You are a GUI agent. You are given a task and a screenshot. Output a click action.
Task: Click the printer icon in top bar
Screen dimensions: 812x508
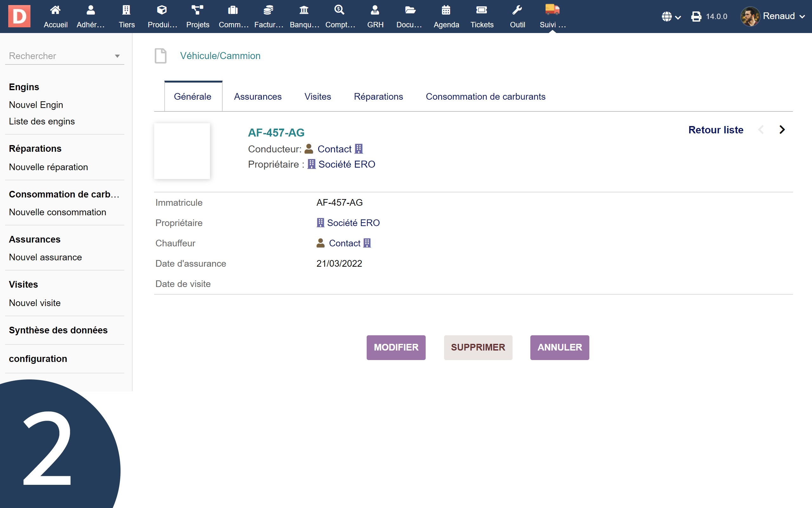[696, 17]
